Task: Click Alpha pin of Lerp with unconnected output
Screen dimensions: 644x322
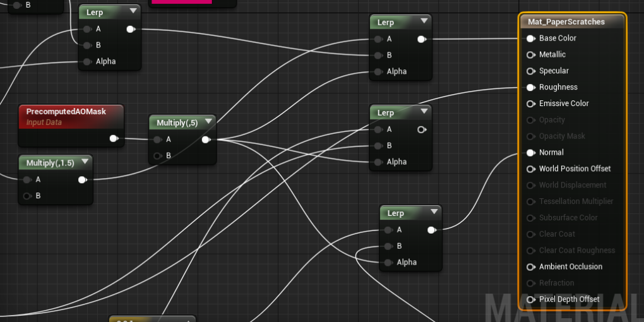Action: pos(378,162)
